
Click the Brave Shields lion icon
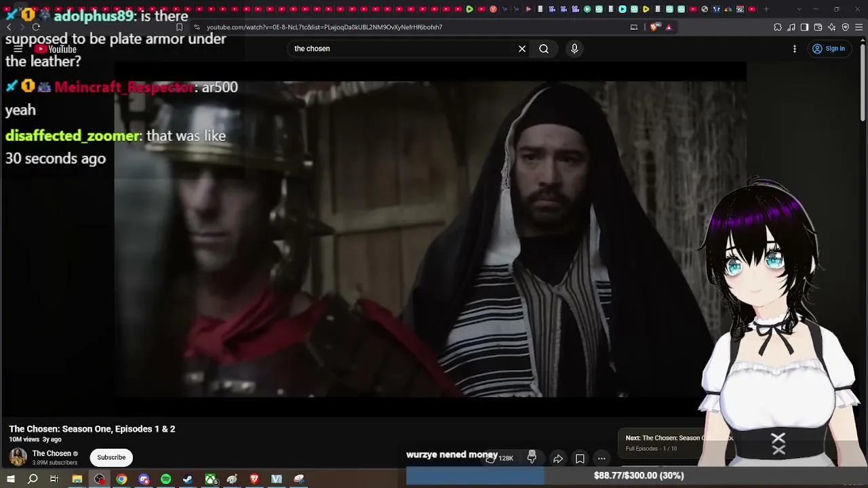click(x=654, y=27)
